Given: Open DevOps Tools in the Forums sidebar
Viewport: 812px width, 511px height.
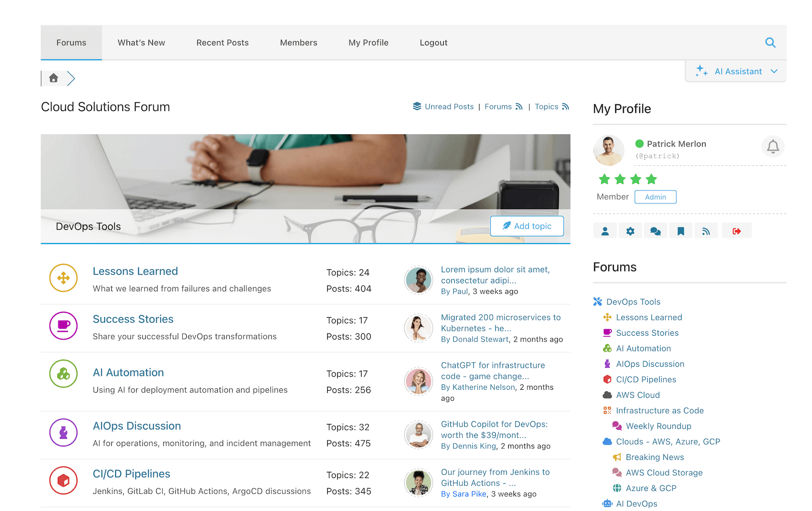Looking at the screenshot, I should (x=633, y=301).
